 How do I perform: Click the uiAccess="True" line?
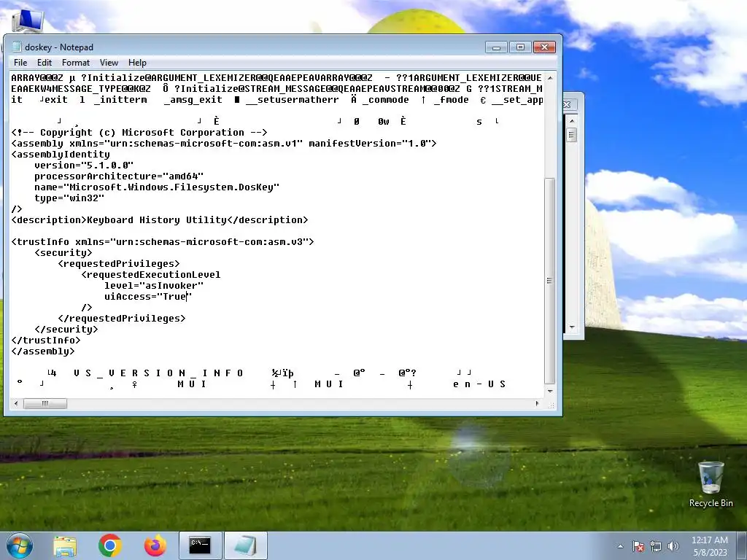[x=148, y=297]
